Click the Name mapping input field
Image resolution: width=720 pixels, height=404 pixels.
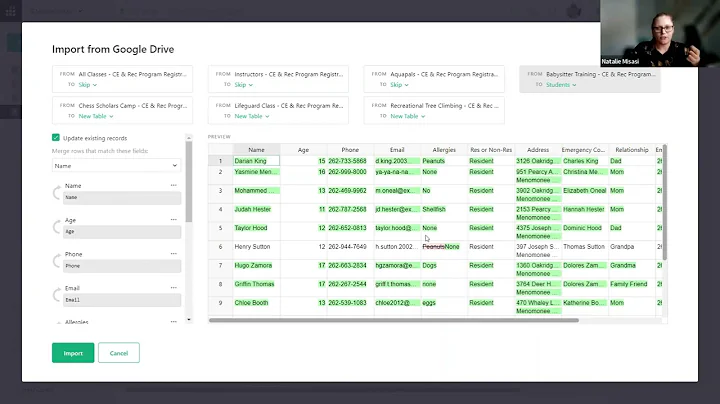pos(122,197)
